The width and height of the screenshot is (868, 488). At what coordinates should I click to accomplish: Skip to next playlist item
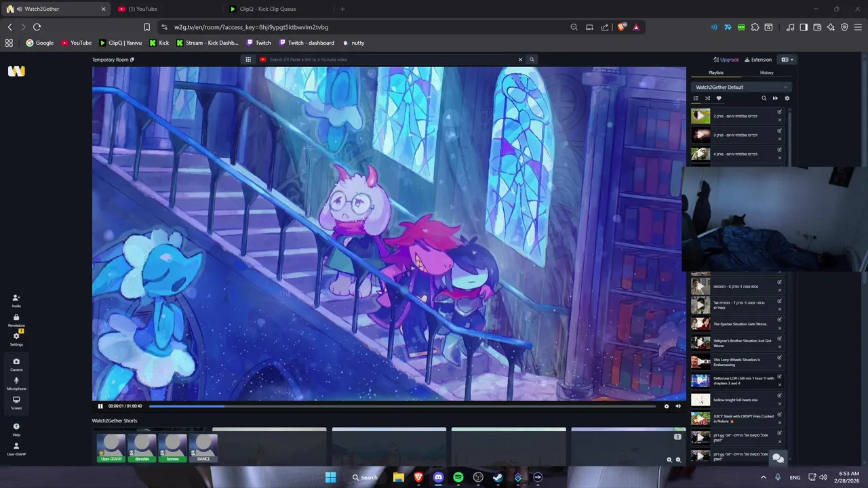(x=775, y=98)
